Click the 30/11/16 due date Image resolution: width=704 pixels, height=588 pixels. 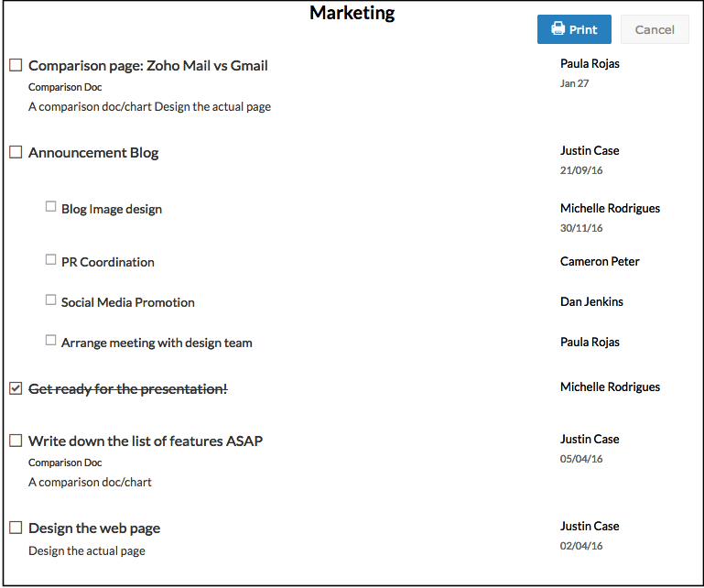581,228
